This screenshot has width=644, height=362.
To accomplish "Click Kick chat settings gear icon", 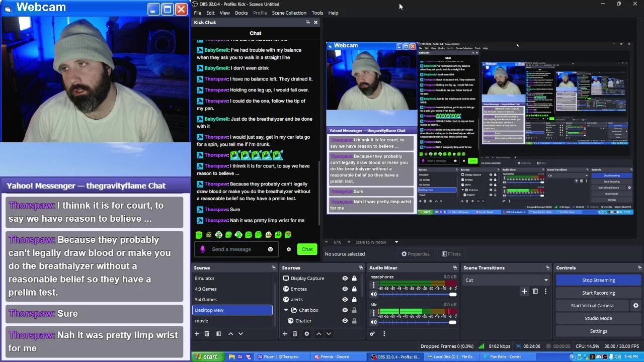I will coord(289,249).
